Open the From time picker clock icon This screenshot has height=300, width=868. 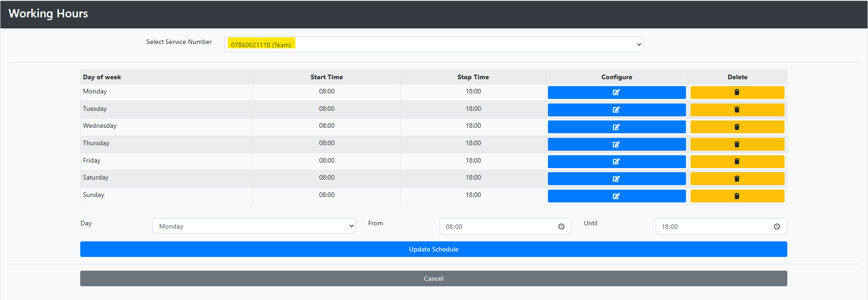561,227
